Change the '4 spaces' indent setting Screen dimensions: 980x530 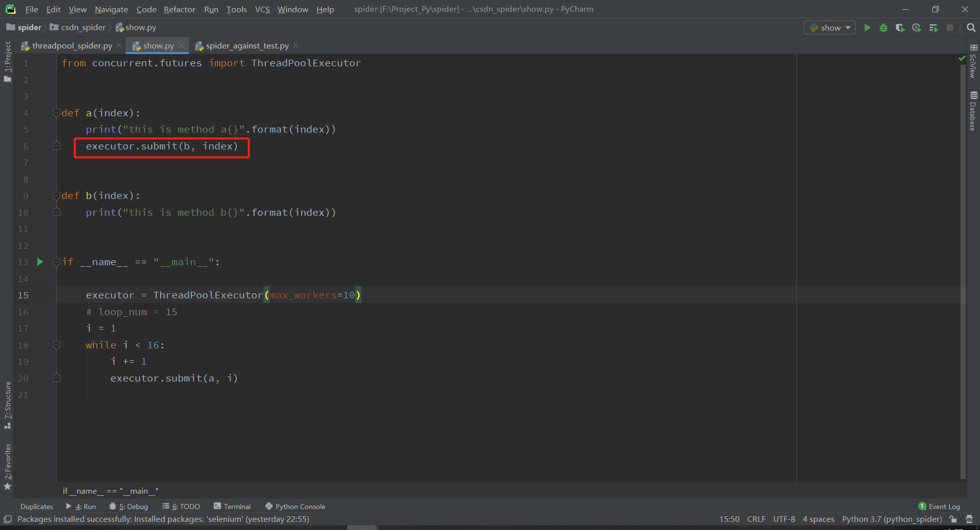click(818, 519)
